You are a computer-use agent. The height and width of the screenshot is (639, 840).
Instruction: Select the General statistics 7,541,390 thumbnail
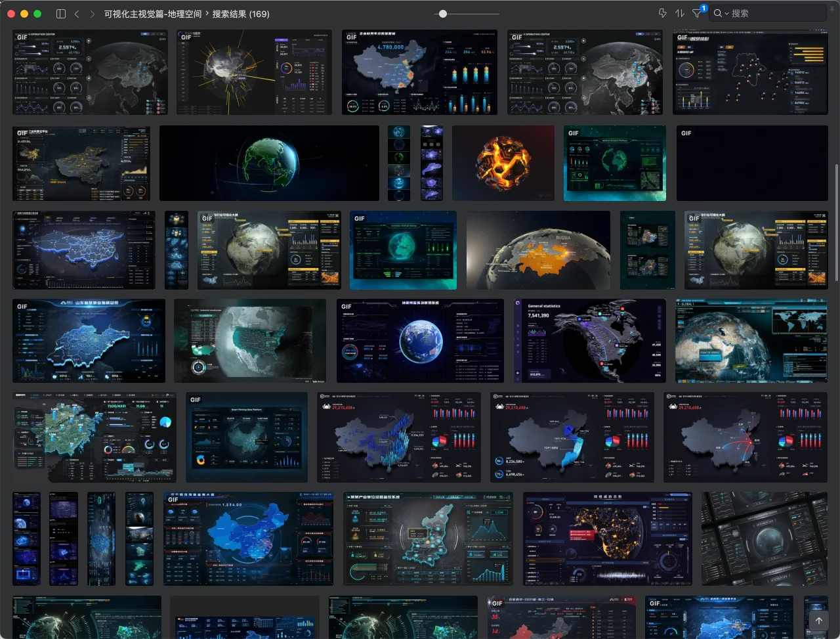tap(589, 341)
